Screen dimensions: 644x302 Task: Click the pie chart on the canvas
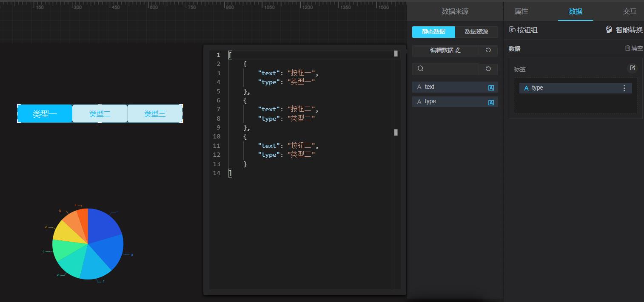[88, 244]
